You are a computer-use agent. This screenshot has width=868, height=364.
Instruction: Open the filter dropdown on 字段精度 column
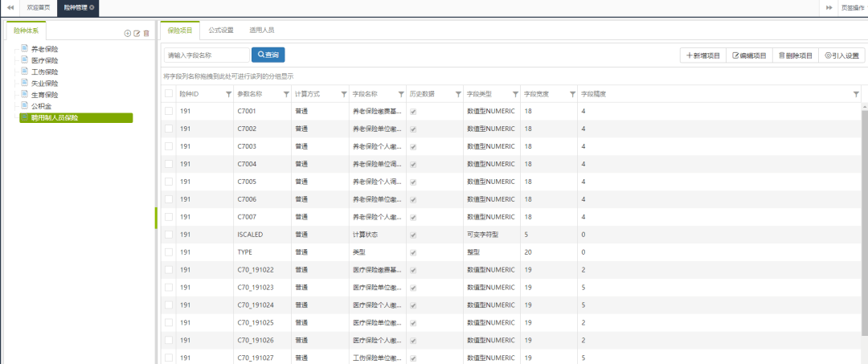click(x=856, y=94)
